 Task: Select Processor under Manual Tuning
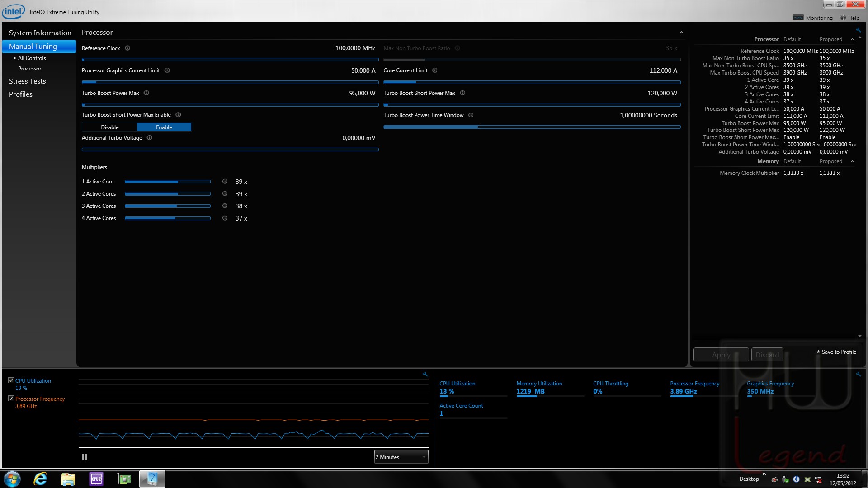29,69
